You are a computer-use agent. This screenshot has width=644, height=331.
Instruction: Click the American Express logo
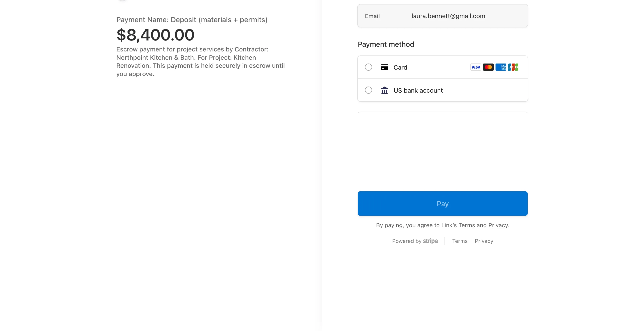point(500,67)
